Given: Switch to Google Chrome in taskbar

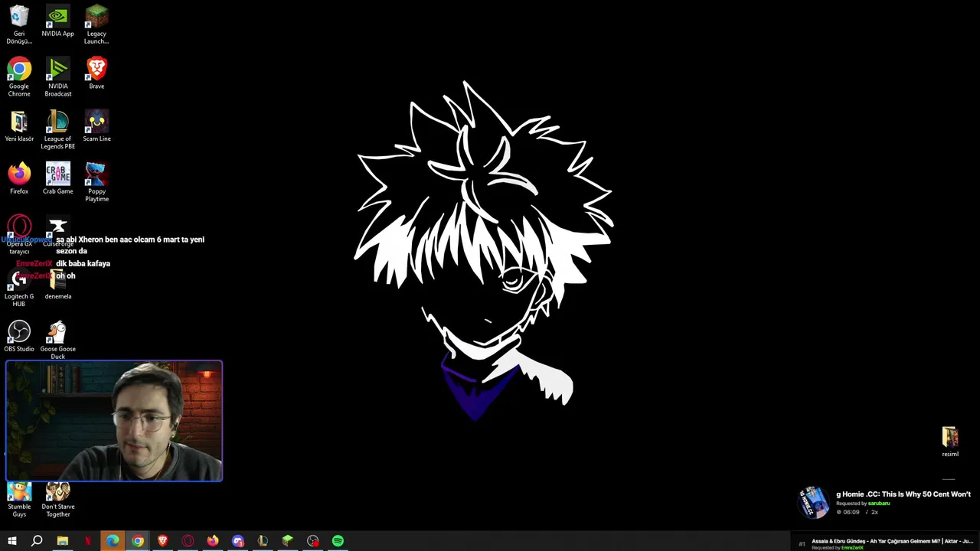Looking at the screenshot, I should coord(138,541).
